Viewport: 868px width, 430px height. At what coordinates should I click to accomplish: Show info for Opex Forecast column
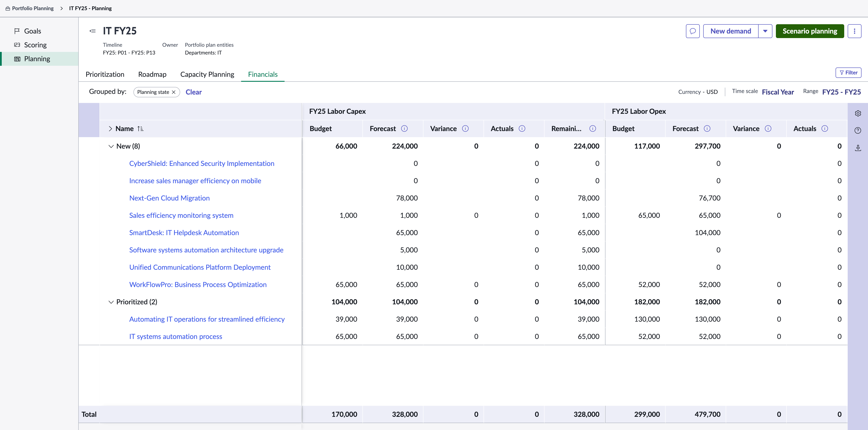707,129
